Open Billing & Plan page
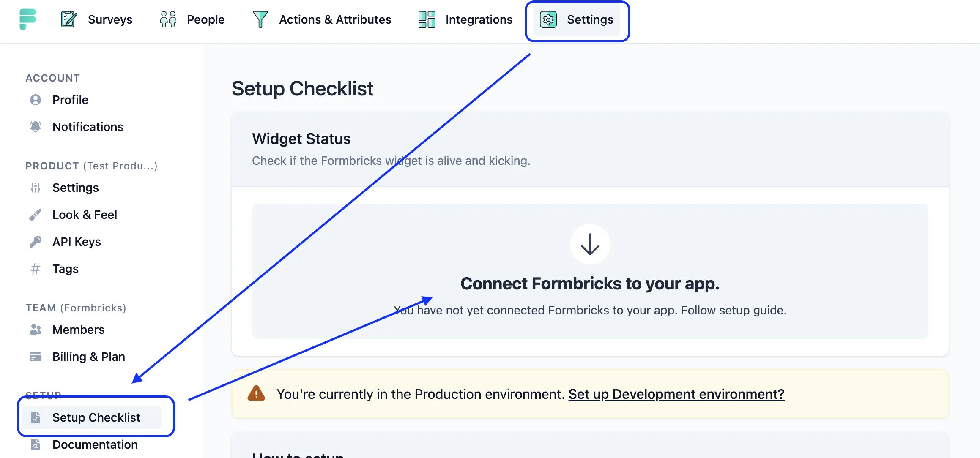Image resolution: width=980 pixels, height=458 pixels. 89,357
